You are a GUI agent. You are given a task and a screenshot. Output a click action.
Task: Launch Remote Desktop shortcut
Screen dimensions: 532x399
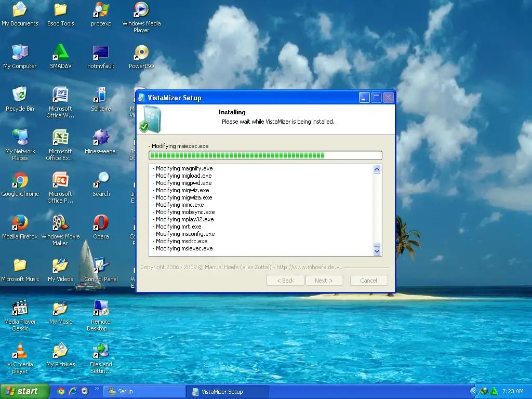101,315
